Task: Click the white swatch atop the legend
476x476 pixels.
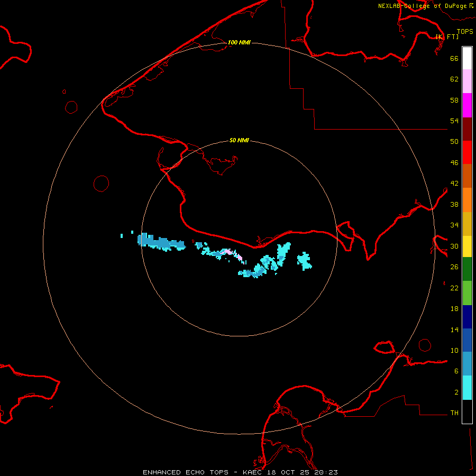Action: point(467,58)
